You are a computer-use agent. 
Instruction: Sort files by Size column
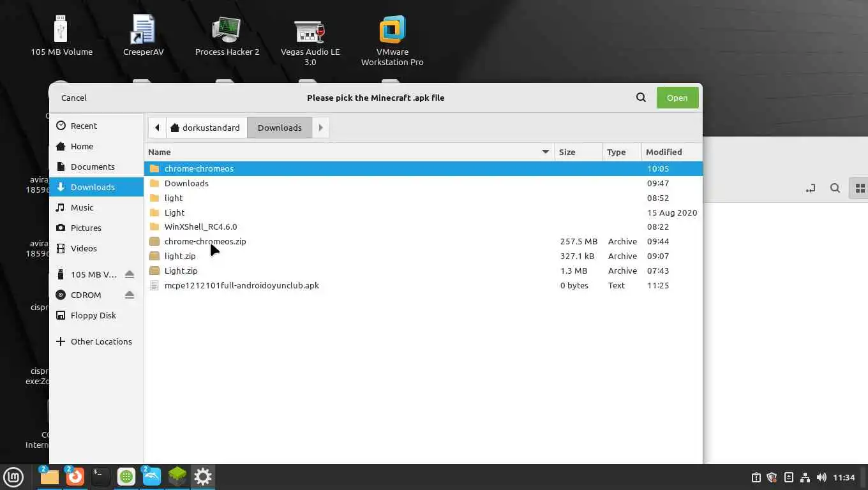pyautogui.click(x=578, y=152)
